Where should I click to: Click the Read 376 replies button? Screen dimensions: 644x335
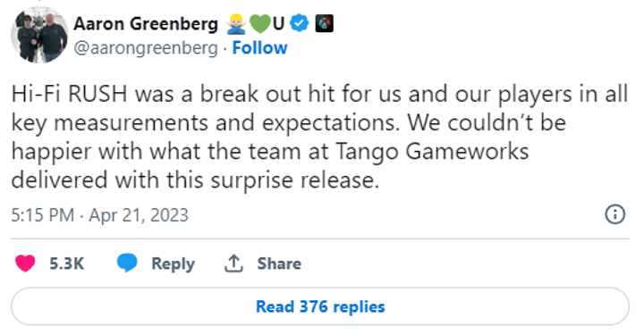tap(320, 306)
